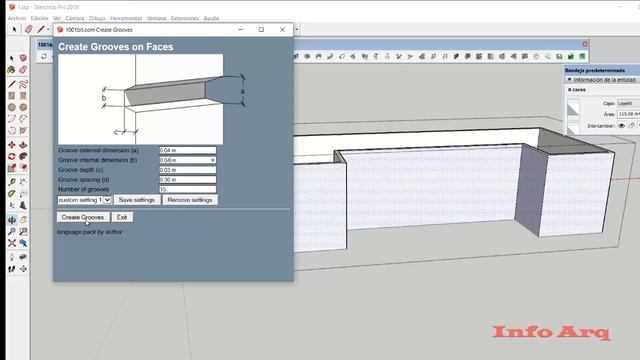Open the Cámara menu
This screenshot has width=640, height=360.
75,18
